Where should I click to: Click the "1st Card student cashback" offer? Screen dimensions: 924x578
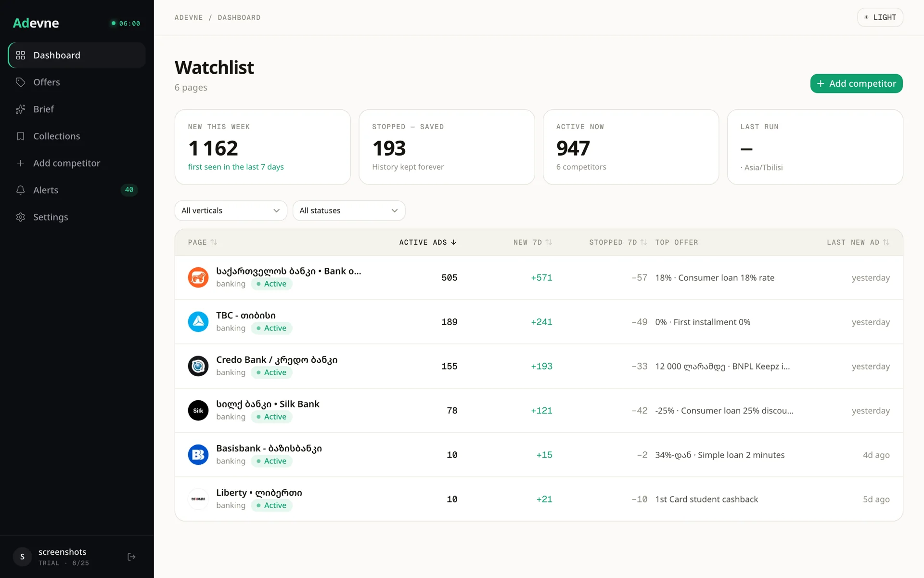[706, 499]
